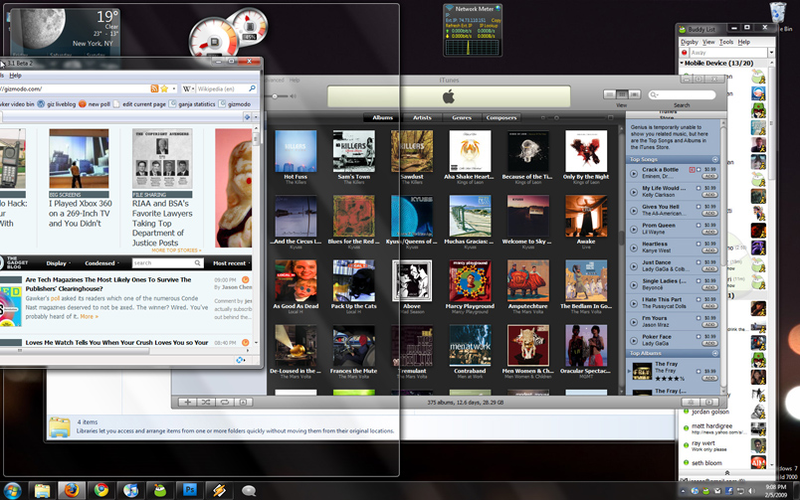This screenshot has width=800, height=500.
Task: Open the Help menu in Buddy List
Action: pyautogui.click(x=744, y=42)
